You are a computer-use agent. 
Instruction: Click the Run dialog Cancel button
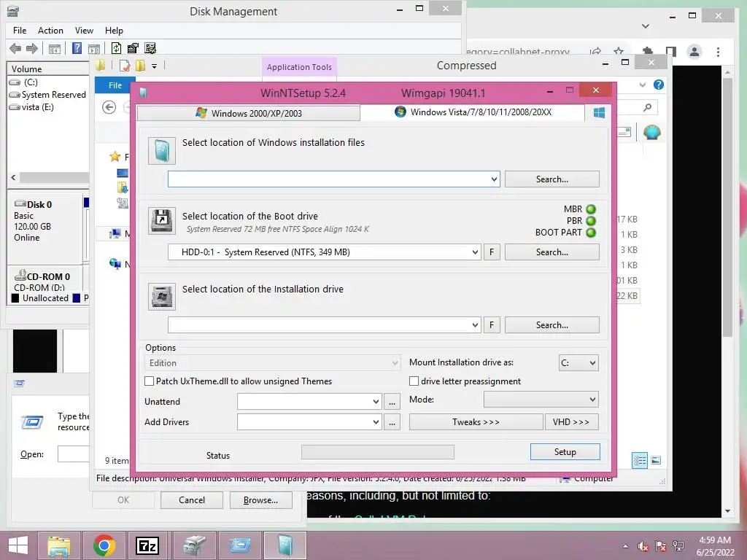[192, 500]
